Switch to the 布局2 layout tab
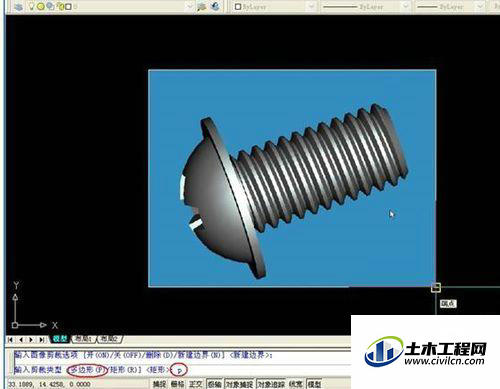500x389 pixels. 109,339
